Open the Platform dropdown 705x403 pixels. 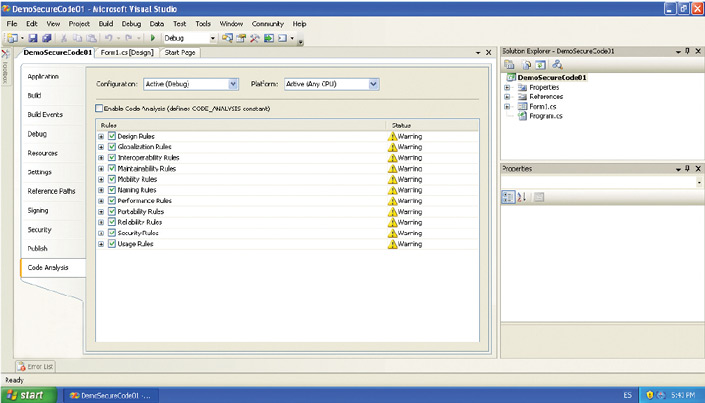click(x=374, y=85)
